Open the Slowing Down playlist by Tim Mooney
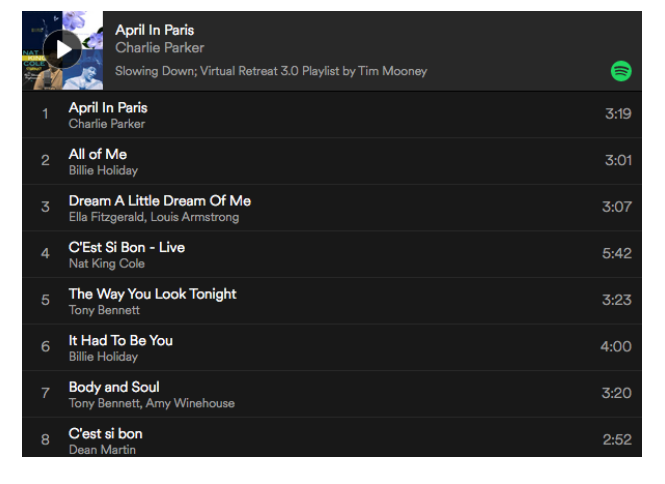This screenshot has width=665, height=484. (x=270, y=71)
